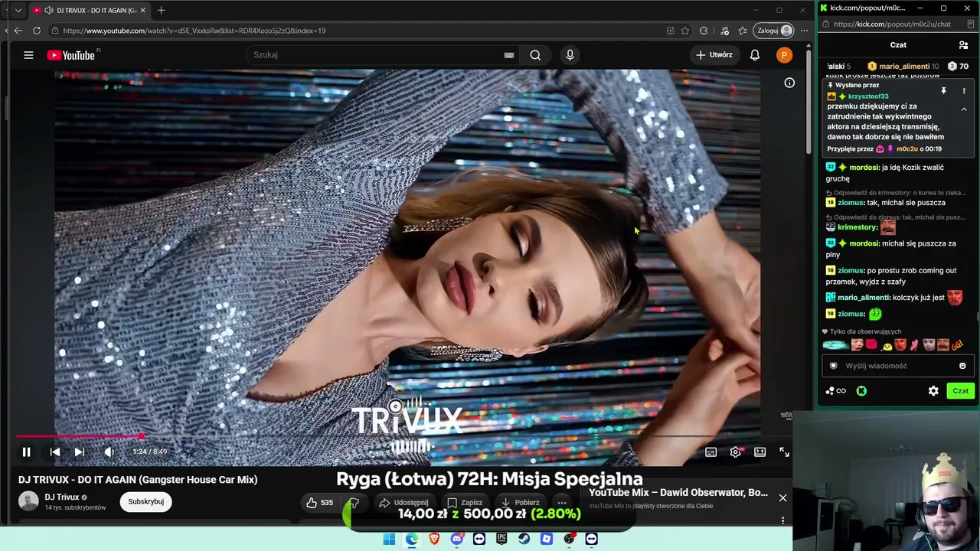Viewport: 980px width, 551px height.
Task: Pause the video playback
Action: coord(26,452)
